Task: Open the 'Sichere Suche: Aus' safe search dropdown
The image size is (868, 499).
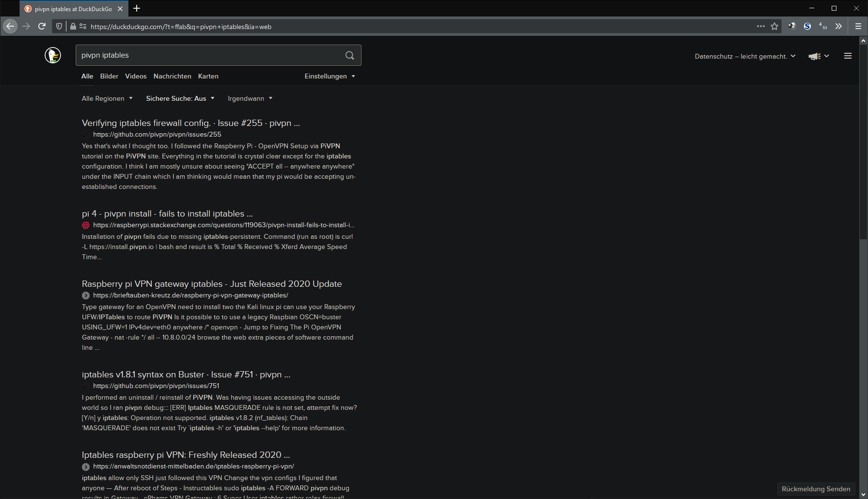Action: [180, 98]
